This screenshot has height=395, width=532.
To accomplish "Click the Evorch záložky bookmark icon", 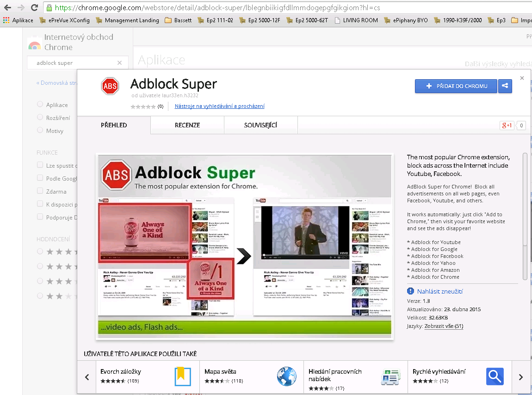I will 183,376.
